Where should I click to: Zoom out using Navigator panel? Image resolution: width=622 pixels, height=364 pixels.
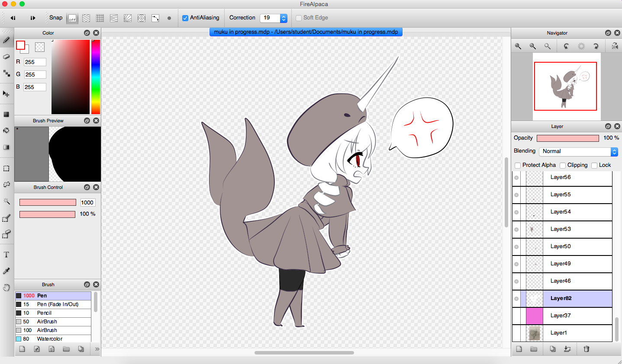click(x=533, y=46)
